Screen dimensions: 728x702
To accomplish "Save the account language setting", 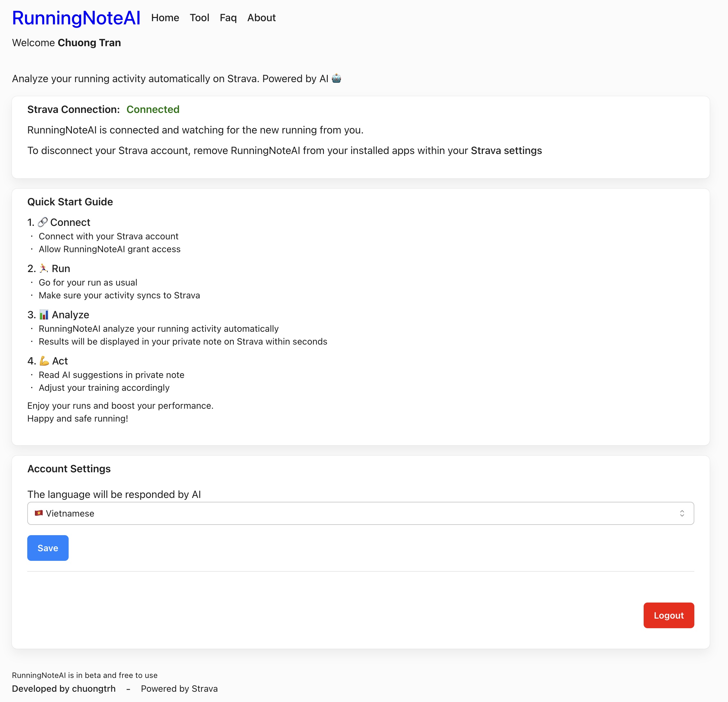I will pos(48,548).
